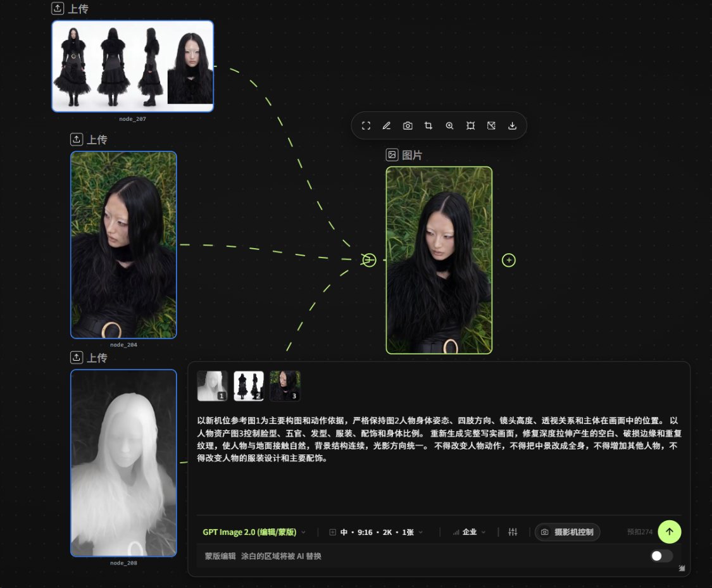
Task: Click the expand canvas frame icon
Action: (470, 126)
